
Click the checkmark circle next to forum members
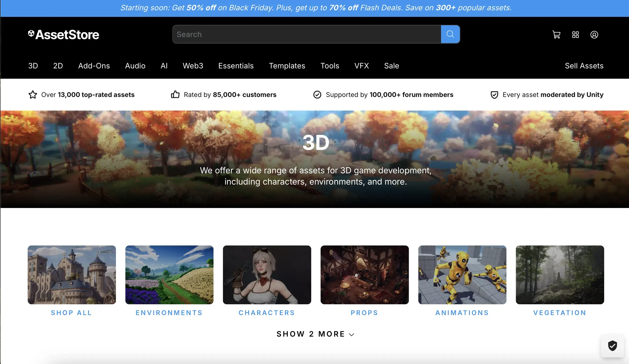click(x=317, y=95)
